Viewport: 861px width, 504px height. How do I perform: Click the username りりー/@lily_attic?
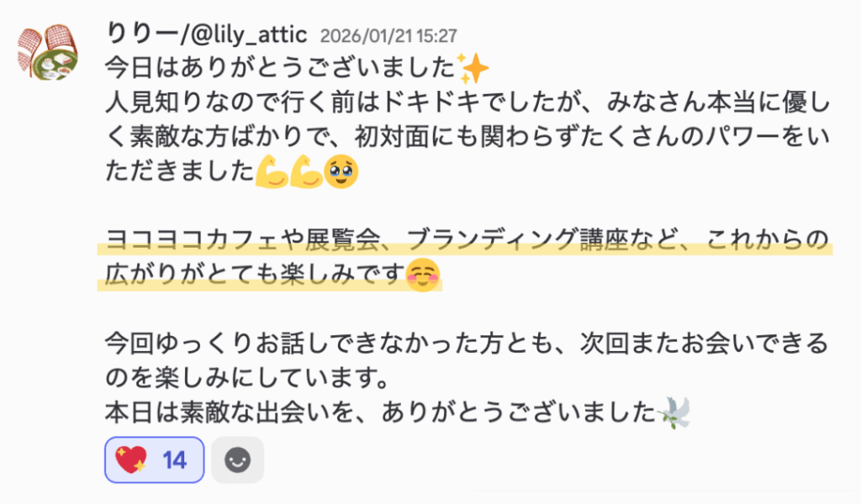[207, 35]
